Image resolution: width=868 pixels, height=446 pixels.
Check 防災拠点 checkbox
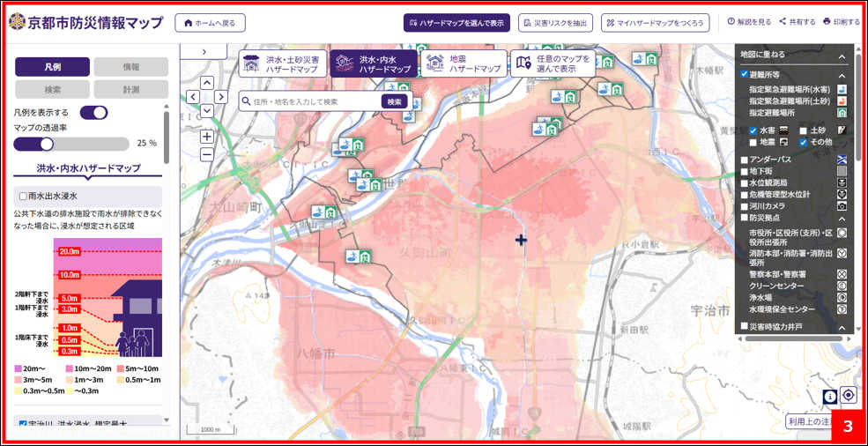(745, 218)
